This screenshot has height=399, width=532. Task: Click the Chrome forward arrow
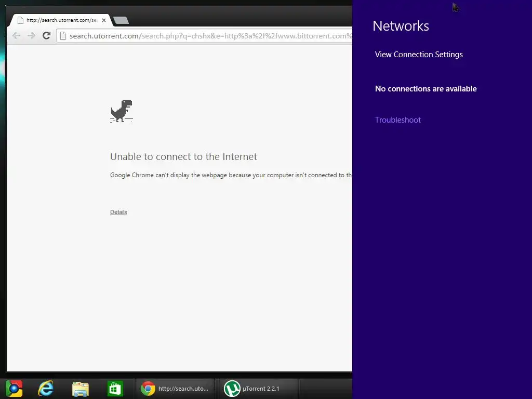[x=31, y=36]
